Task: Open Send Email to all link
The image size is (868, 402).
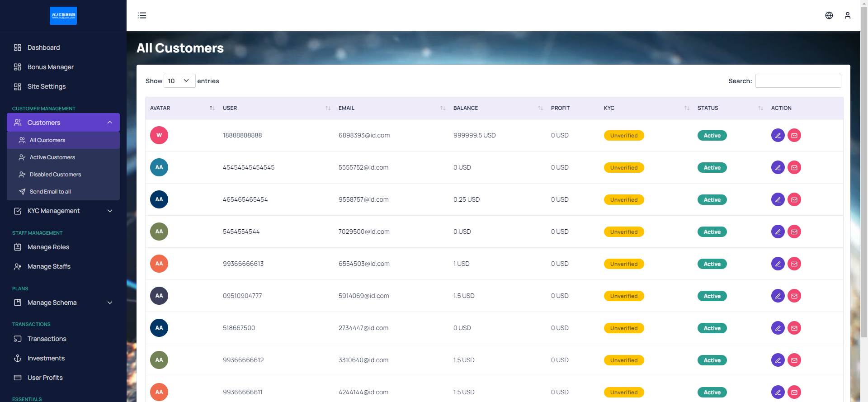Action: pyautogui.click(x=50, y=192)
